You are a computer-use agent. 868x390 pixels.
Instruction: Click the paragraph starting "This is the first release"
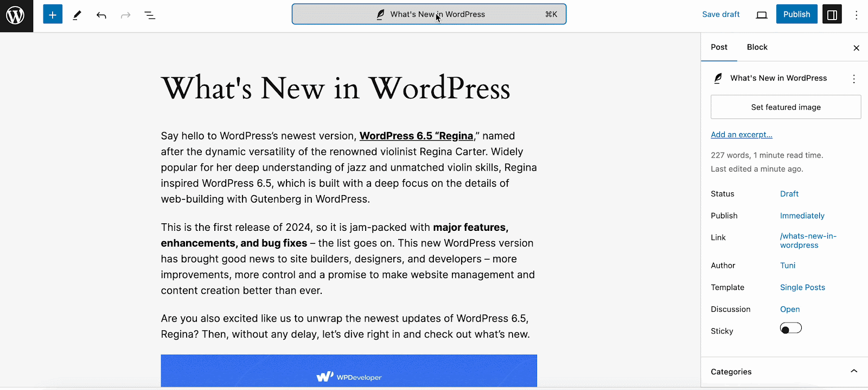coord(349,259)
